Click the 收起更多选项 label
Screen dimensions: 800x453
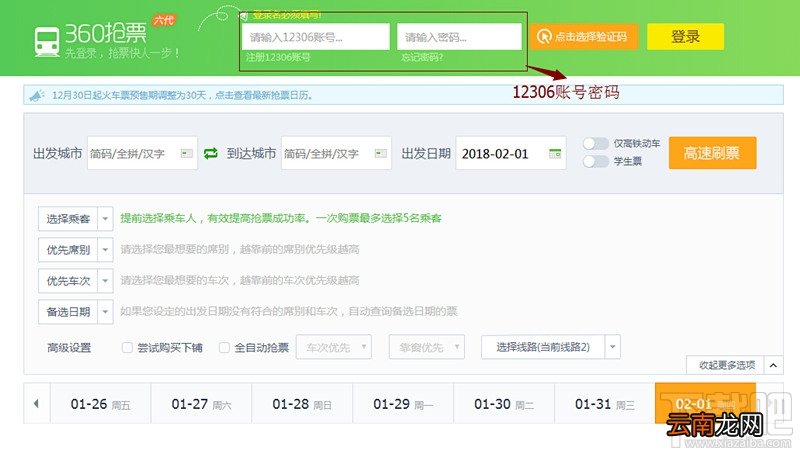click(727, 365)
